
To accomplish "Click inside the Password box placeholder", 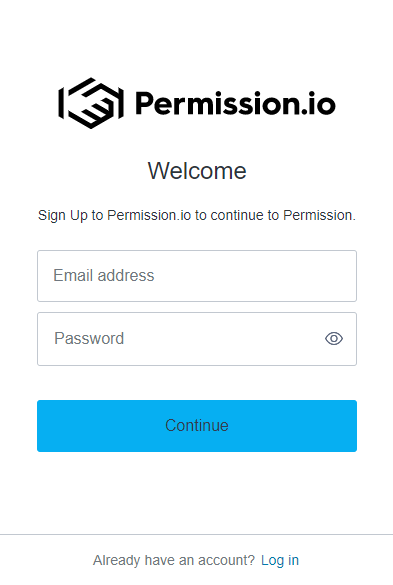I will 89,339.
